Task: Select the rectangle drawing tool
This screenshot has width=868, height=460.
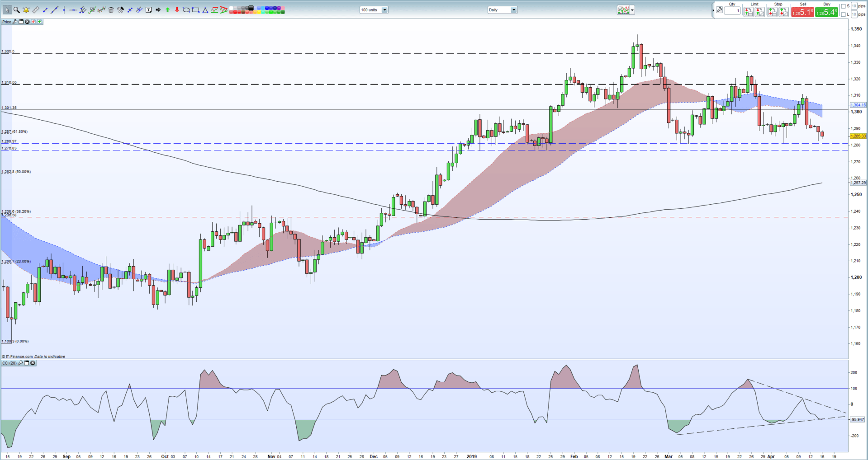Action: (x=195, y=10)
